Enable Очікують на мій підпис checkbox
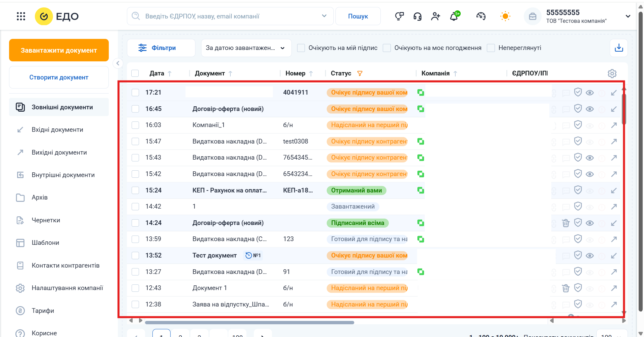The image size is (644, 337). click(x=301, y=48)
